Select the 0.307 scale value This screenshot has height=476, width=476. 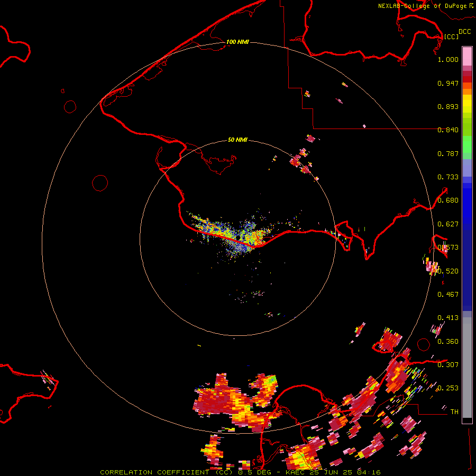click(x=448, y=365)
